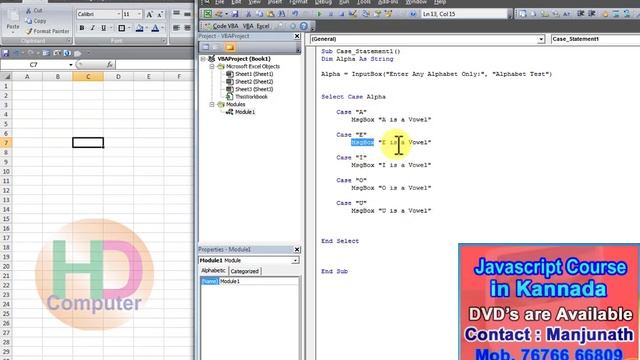This screenshot has width=640, height=360.
Task: Click the Reset stop square icon in VBA toolbar
Action: coord(342,14)
